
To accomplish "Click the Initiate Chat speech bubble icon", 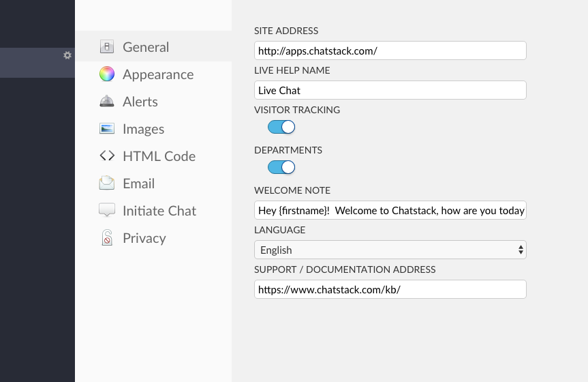I will pyautogui.click(x=107, y=210).
